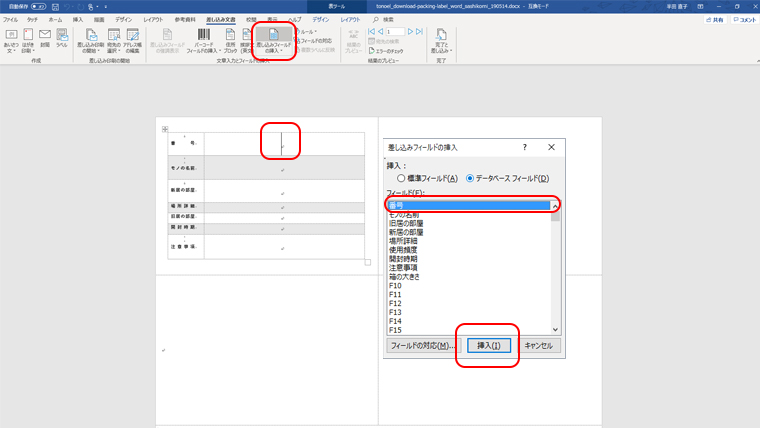Viewport: 760px width, 428px height.
Task: Click the バーコードフィールドの挿入 icon
Action: 203,40
